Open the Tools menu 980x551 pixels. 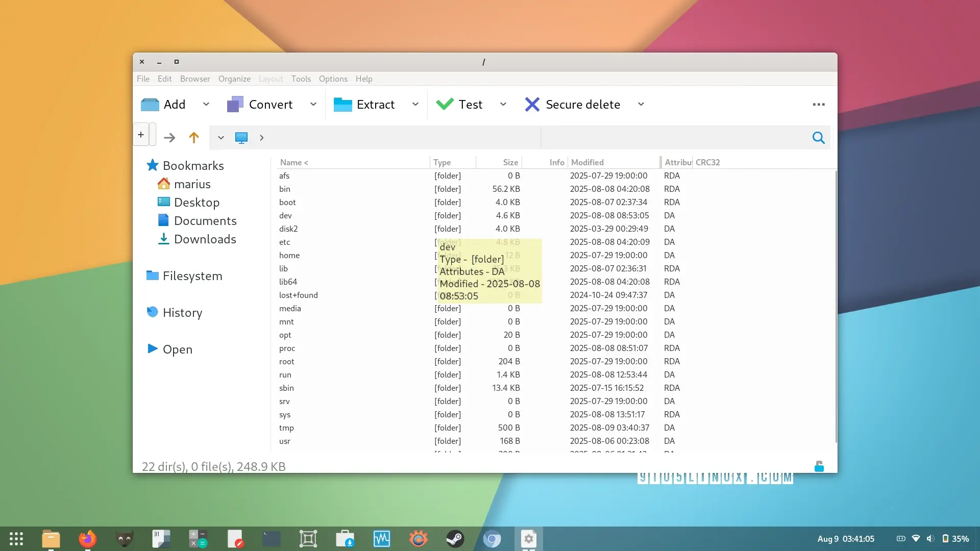[x=301, y=79]
